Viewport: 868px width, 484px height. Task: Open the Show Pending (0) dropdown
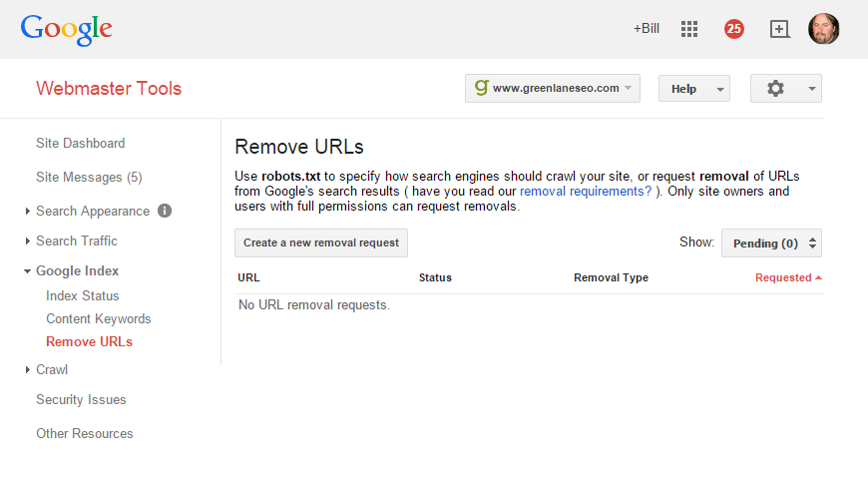771,243
